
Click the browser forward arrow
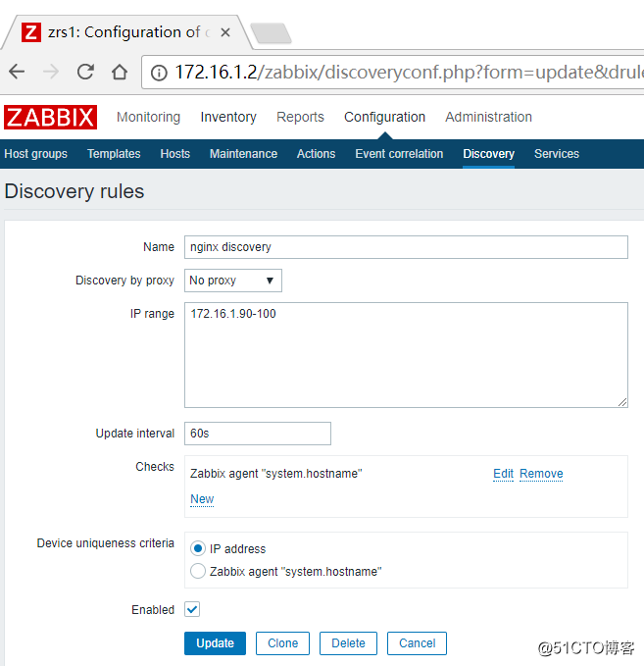point(51,72)
